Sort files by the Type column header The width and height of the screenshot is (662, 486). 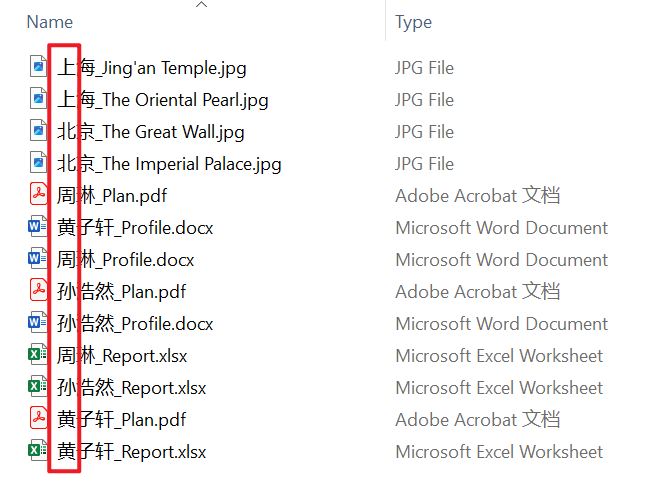pyautogui.click(x=413, y=22)
